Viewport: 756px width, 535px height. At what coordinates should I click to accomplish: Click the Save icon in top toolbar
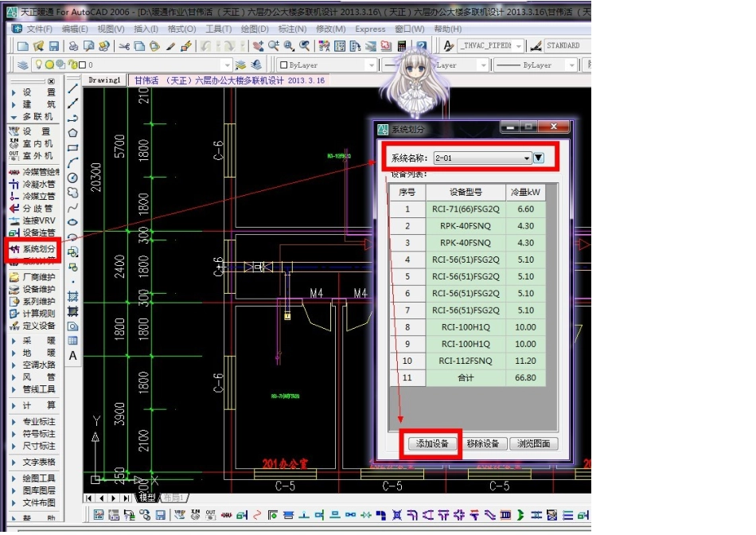point(54,46)
